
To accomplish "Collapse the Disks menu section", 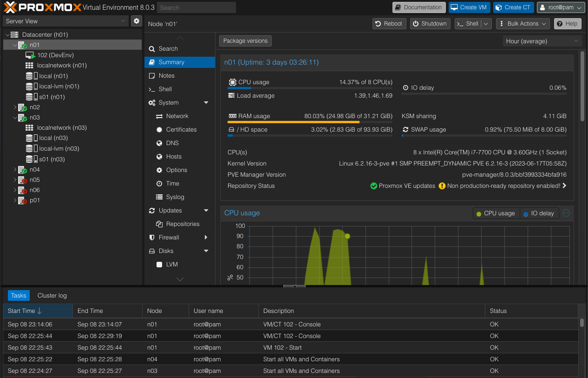I will coord(206,251).
